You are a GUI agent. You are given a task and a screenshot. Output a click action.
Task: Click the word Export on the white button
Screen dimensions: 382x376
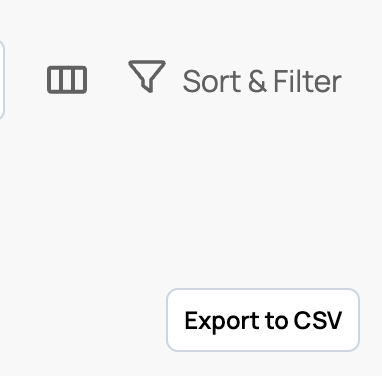(x=222, y=321)
